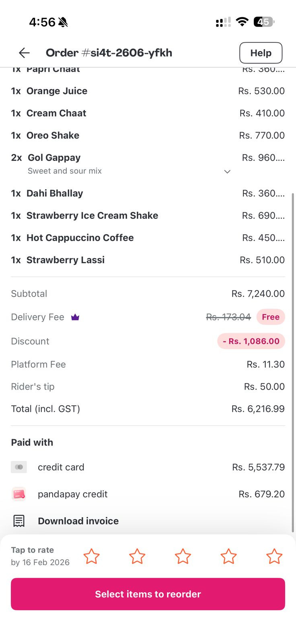Tap the discount amount badge
The image size is (296, 644).
[251, 341]
